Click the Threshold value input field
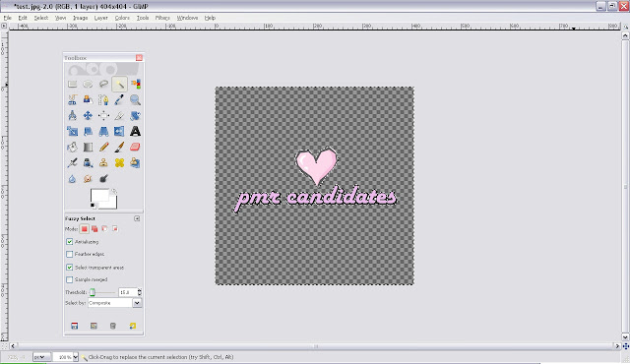Screen dimensions: 630x364 click(x=128, y=292)
